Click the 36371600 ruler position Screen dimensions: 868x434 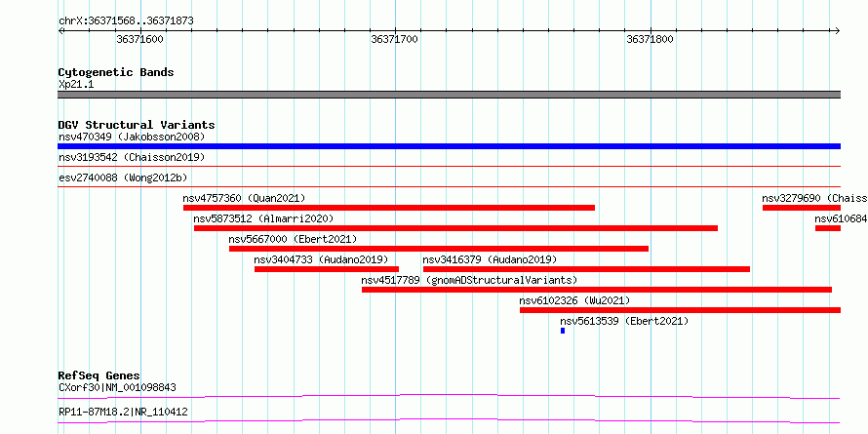coord(140,39)
